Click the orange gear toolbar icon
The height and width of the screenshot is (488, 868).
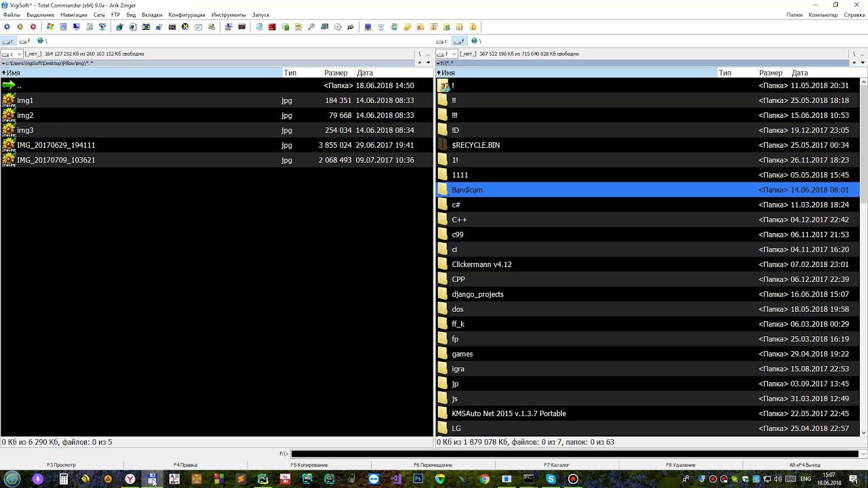point(20,27)
